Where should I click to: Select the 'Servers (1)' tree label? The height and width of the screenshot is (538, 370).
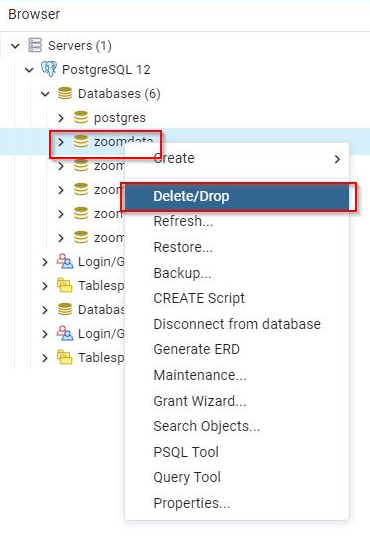(80, 46)
